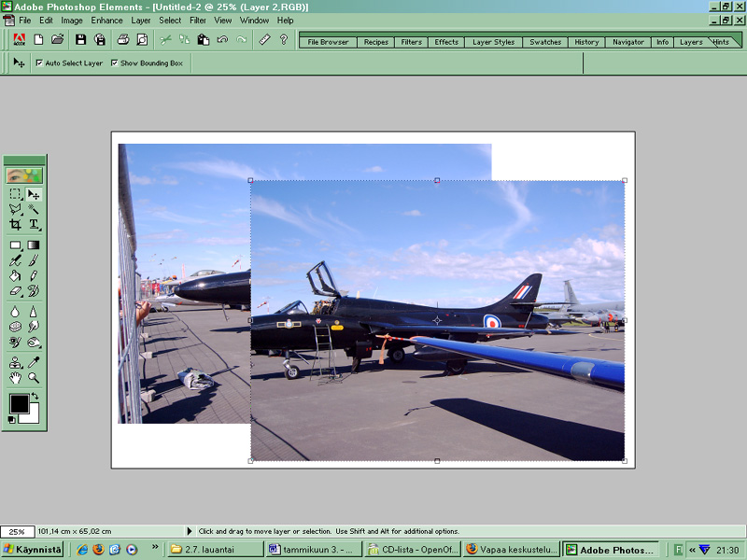Select the Type tool

(34, 224)
